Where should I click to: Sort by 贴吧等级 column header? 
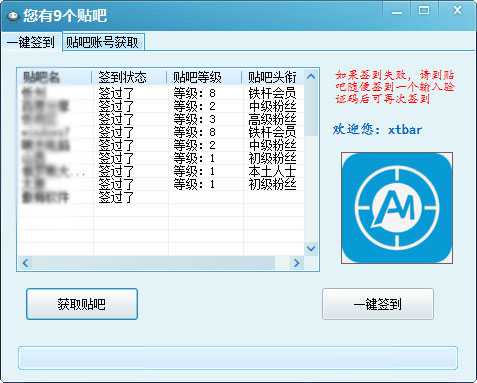tap(204, 77)
